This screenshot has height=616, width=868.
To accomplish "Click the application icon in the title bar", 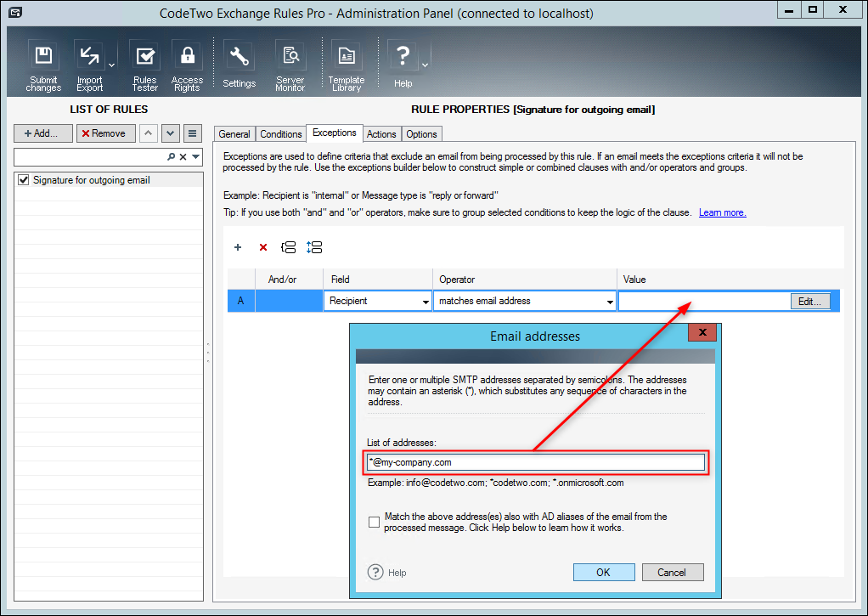I will click(15, 12).
